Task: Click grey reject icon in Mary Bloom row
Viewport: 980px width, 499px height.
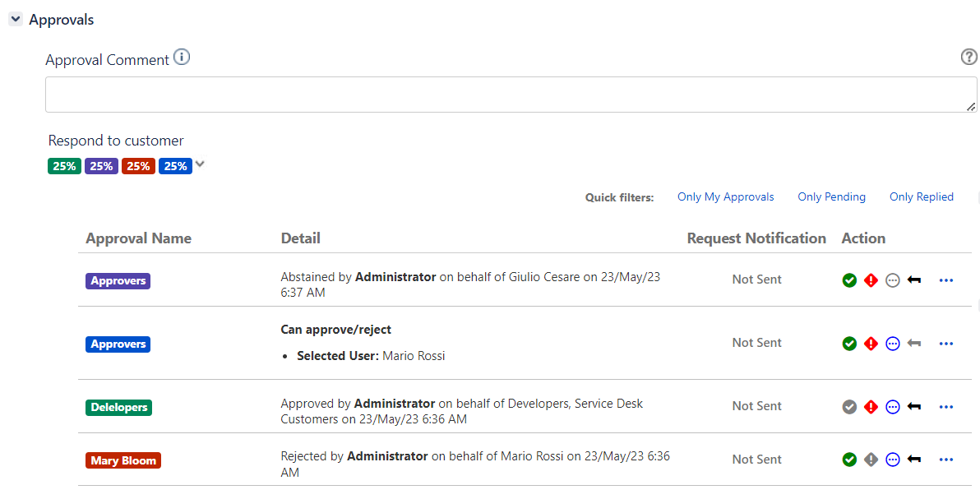Action: tap(871, 460)
